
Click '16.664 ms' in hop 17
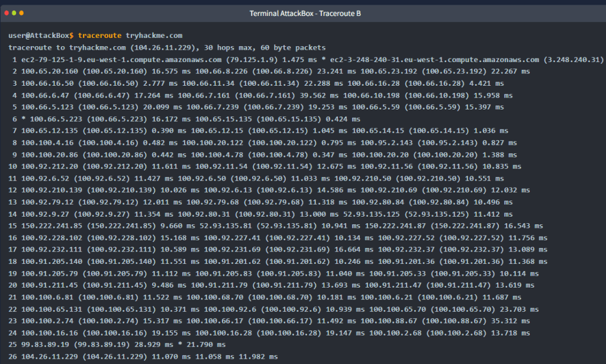point(354,250)
